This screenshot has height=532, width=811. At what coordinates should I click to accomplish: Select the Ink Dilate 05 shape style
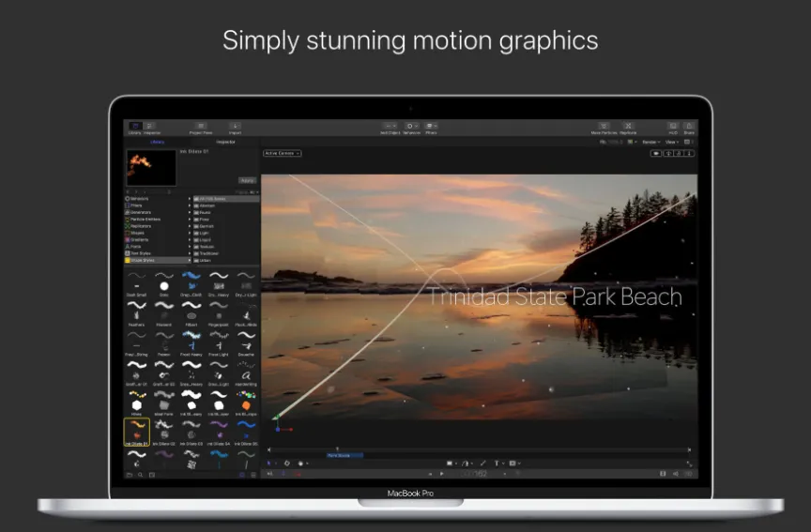(246, 433)
